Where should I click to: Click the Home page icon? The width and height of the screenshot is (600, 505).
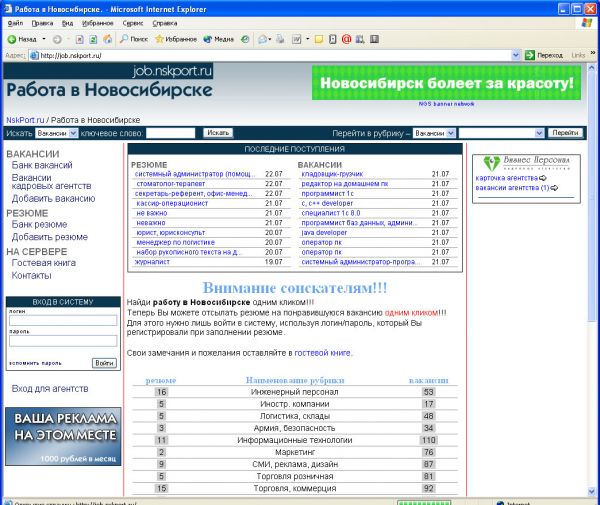(x=108, y=39)
